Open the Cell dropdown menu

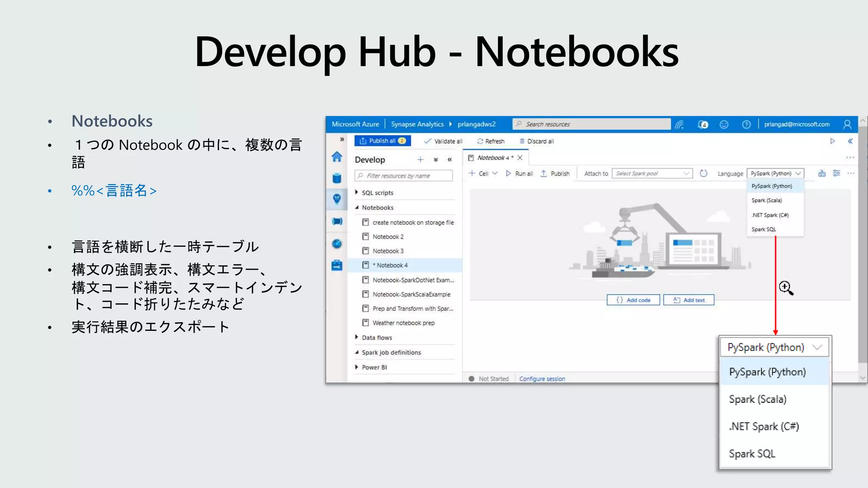(x=483, y=174)
